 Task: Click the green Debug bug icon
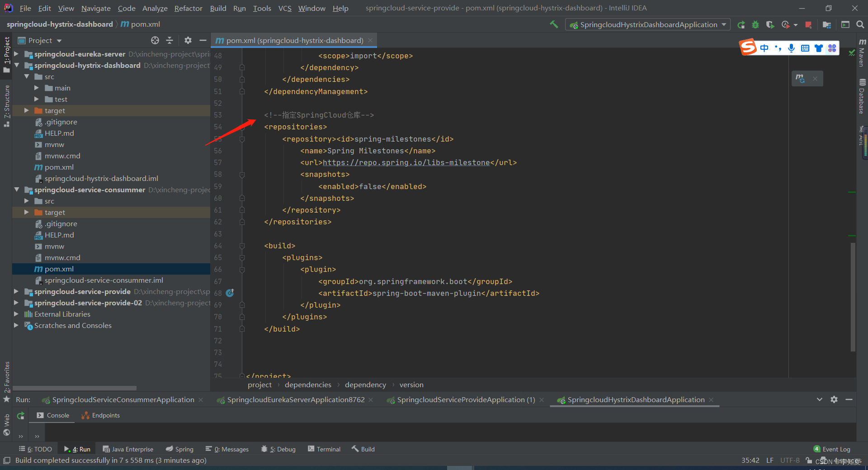pos(755,25)
